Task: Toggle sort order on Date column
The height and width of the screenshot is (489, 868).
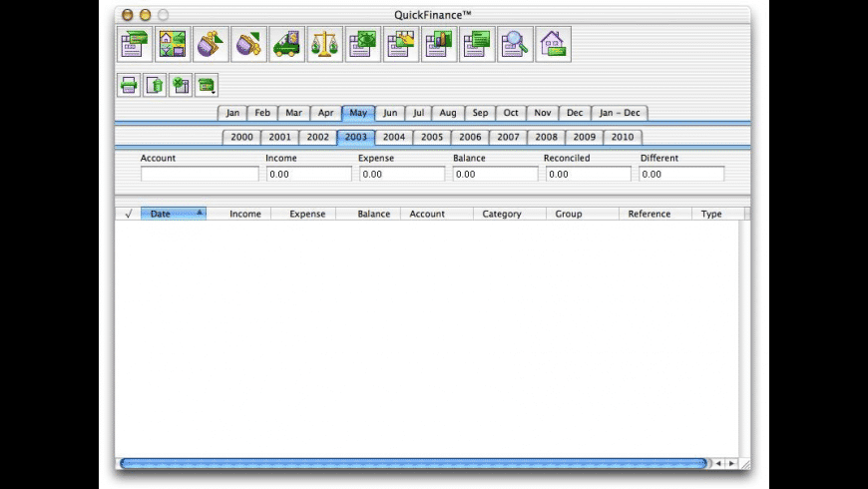Action: coord(174,214)
